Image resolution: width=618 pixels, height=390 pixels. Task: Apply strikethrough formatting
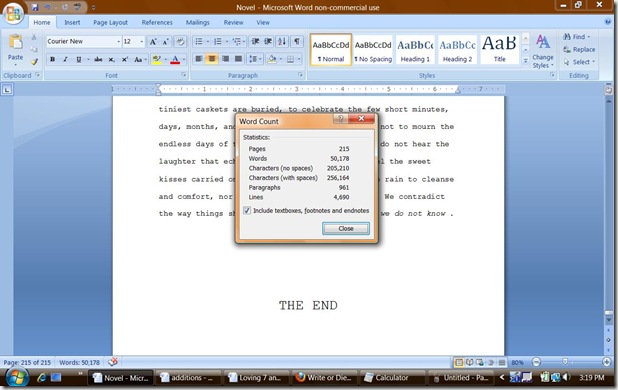click(98, 59)
